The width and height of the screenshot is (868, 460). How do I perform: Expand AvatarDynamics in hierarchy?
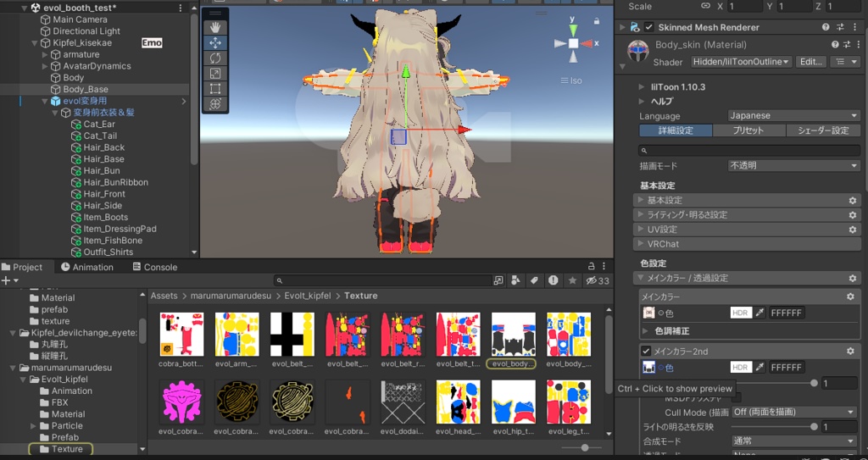tap(45, 66)
